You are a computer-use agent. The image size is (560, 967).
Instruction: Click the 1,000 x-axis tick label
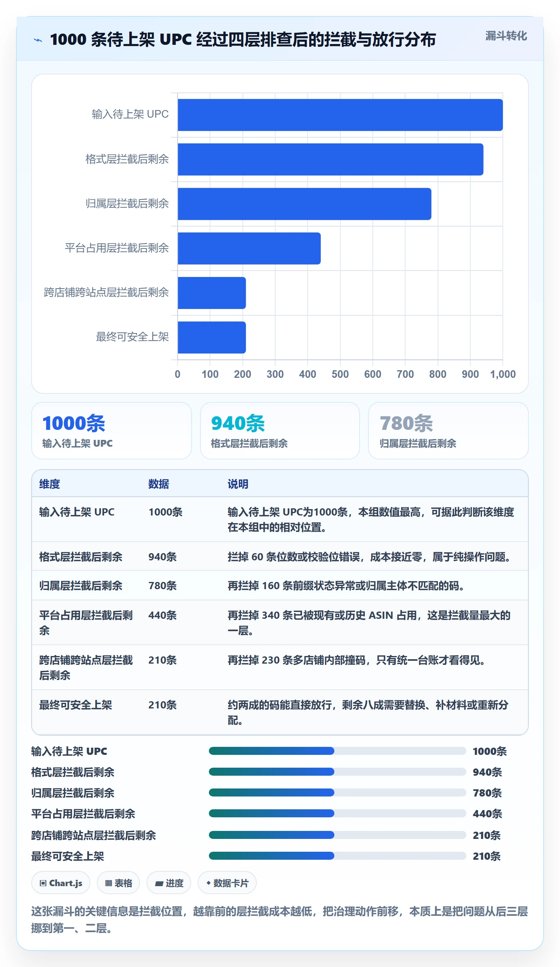click(x=503, y=374)
